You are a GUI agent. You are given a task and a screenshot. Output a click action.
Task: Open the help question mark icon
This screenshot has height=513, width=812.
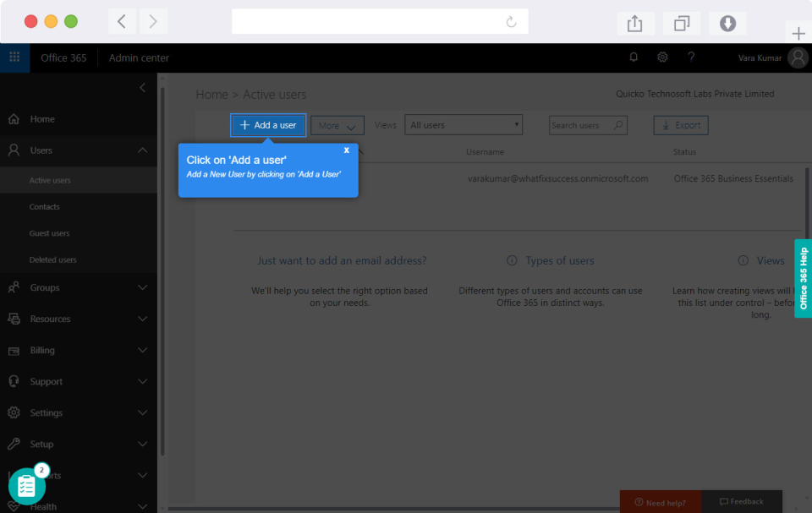coord(691,57)
